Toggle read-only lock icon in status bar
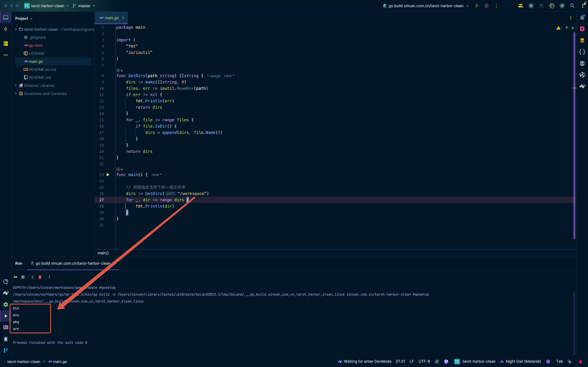This screenshot has width=588, height=367. click(x=569, y=361)
